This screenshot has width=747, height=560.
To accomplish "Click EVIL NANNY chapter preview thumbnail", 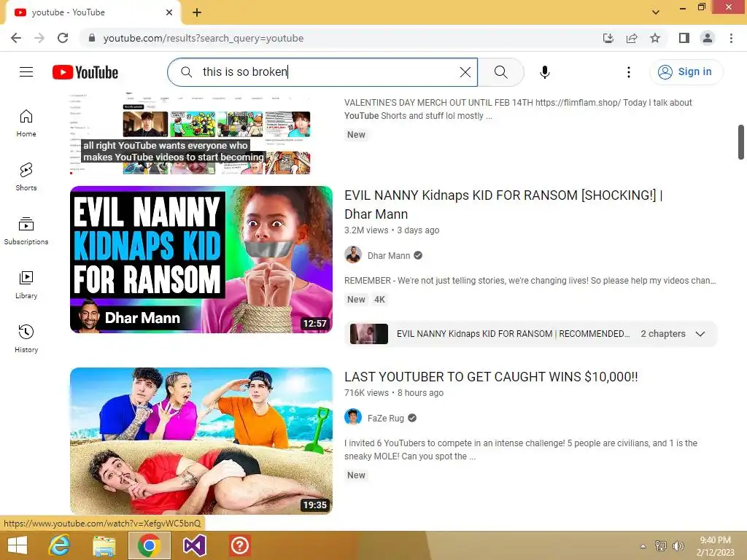I will (368, 334).
